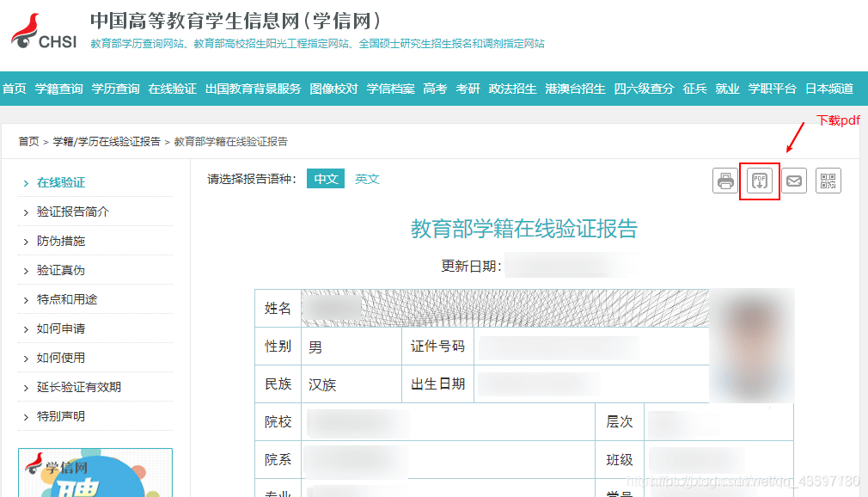Click the chevron beside sidebar 在线验证
The height and width of the screenshot is (497, 868).
pyautogui.click(x=26, y=183)
